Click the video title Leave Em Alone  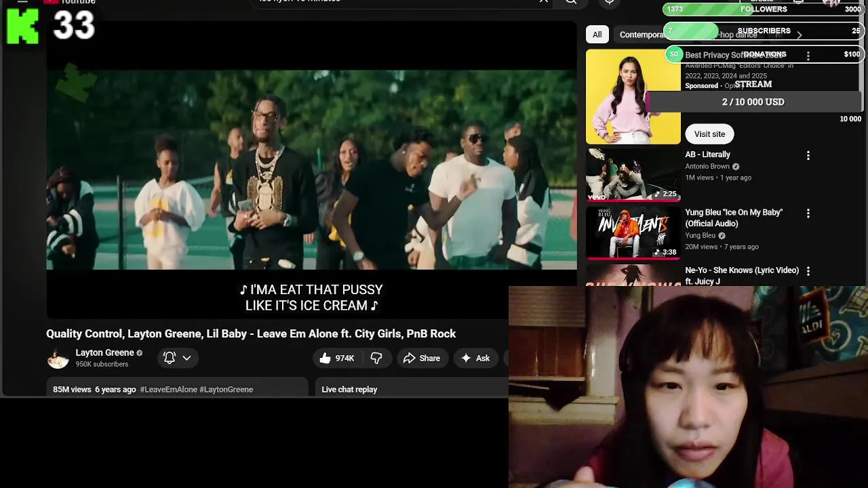tap(251, 333)
